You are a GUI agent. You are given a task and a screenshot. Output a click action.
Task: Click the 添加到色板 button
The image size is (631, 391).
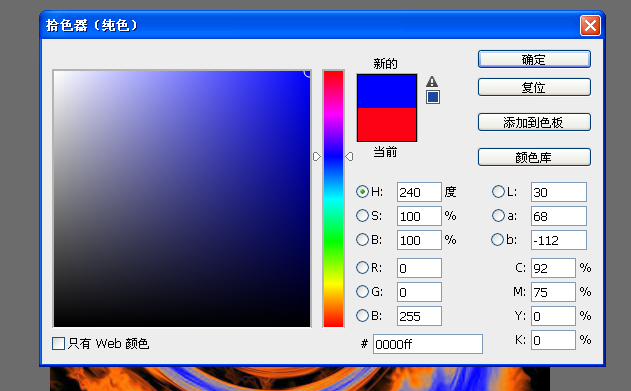(x=534, y=122)
